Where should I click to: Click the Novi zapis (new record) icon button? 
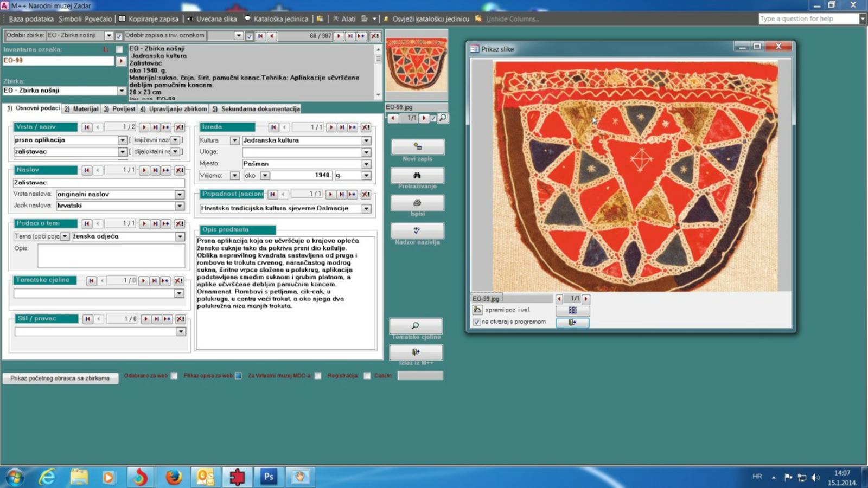417,146
